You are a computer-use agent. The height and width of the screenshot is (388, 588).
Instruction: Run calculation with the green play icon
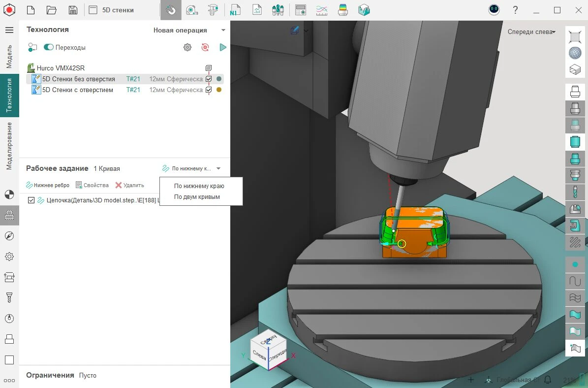coord(223,47)
